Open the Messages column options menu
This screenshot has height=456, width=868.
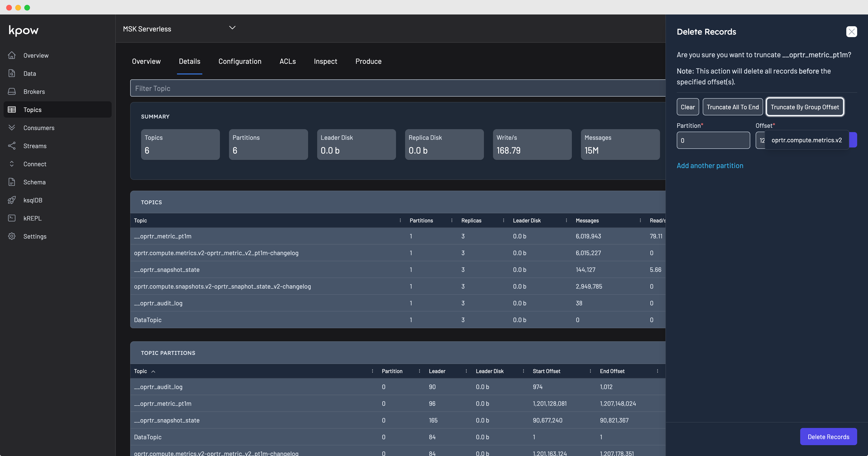(x=640, y=220)
